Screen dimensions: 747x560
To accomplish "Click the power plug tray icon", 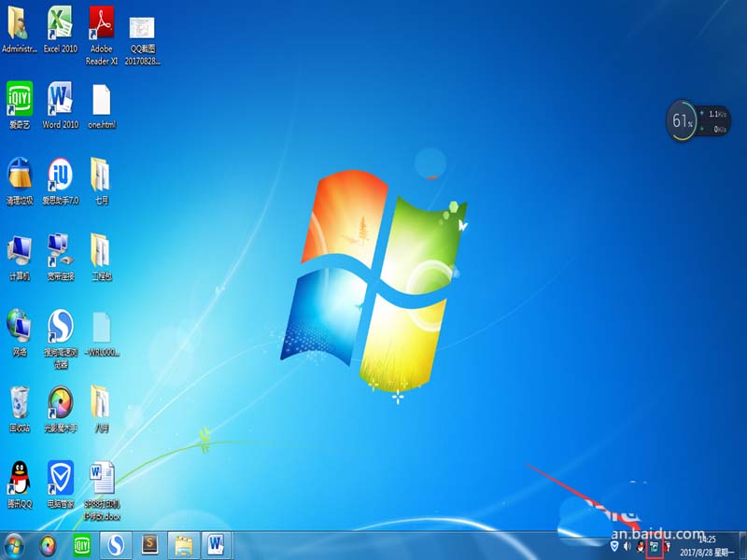I will click(667, 547).
